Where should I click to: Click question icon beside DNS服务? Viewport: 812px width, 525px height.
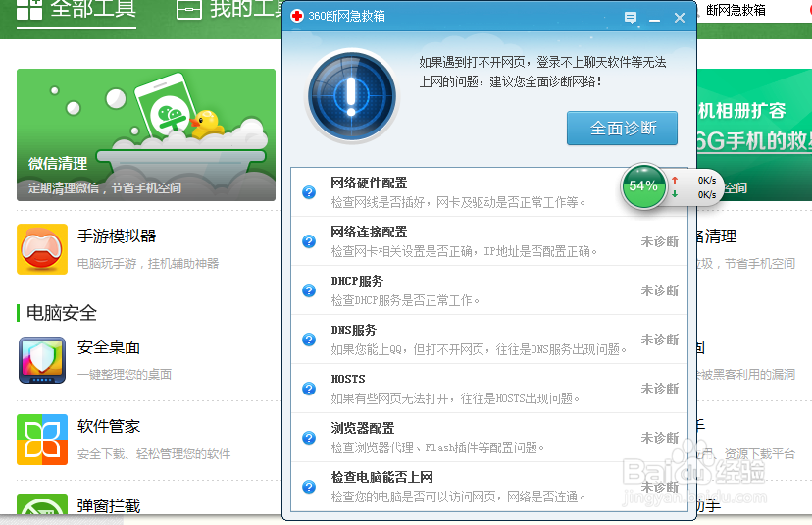pos(309,340)
